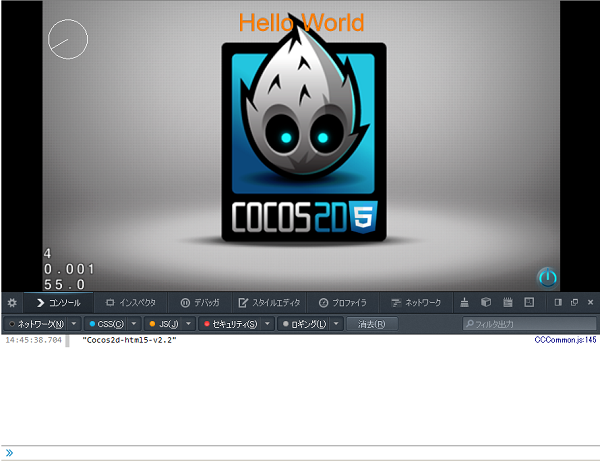Click the 0.001 frame time stat
The width and height of the screenshot is (600, 461).
coord(69,269)
